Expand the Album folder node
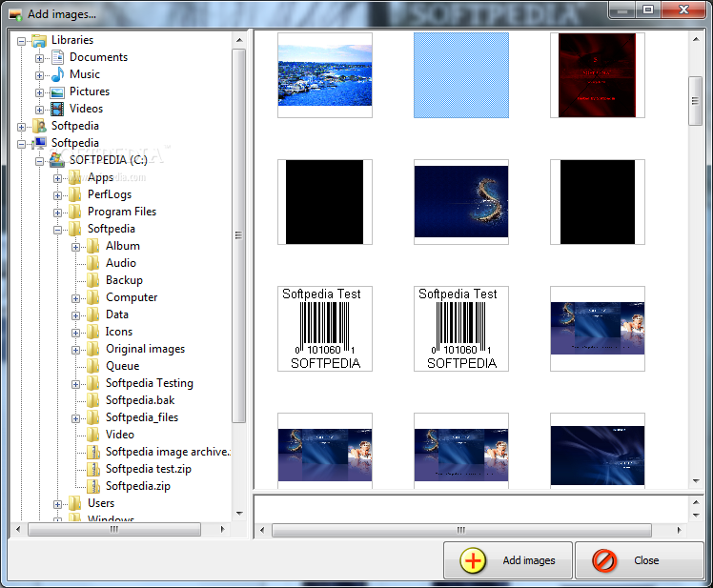The width and height of the screenshot is (713, 588). [75, 247]
